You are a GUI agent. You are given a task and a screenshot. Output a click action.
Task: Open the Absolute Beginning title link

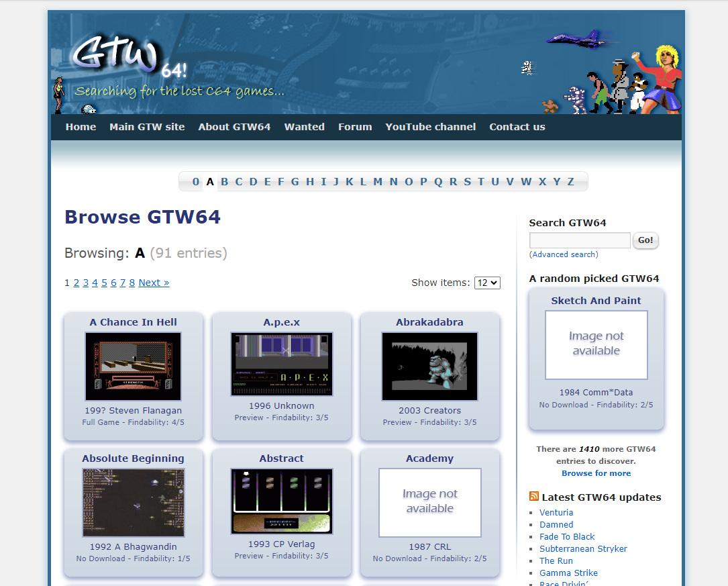pyautogui.click(x=134, y=458)
